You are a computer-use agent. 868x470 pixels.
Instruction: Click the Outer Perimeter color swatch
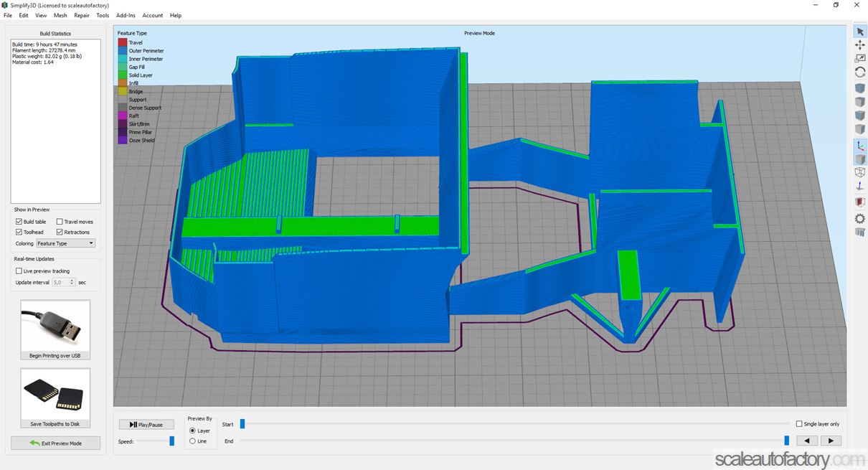(x=123, y=51)
